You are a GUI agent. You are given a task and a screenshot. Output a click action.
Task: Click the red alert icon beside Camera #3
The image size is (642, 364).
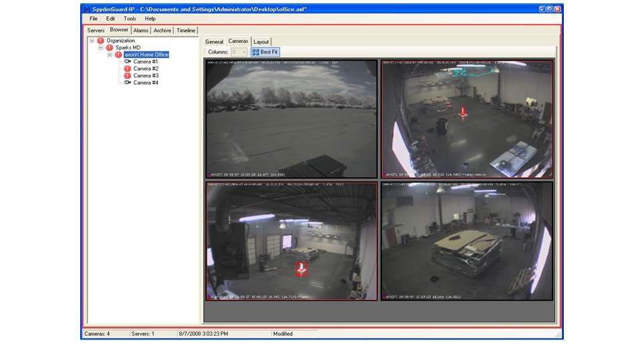(127, 75)
